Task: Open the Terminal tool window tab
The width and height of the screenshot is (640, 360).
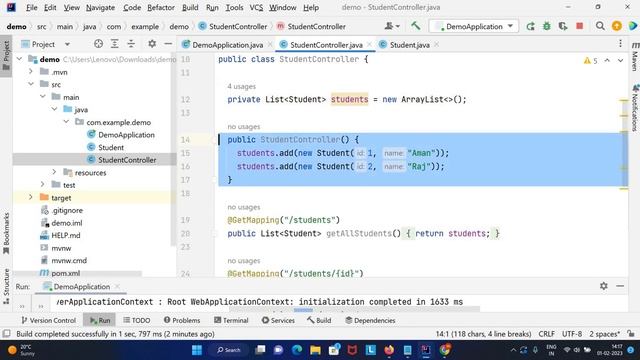Action: click(231, 320)
